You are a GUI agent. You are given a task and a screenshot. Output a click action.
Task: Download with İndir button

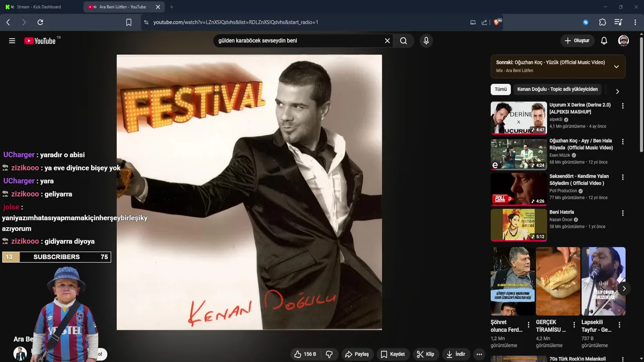coord(455,354)
